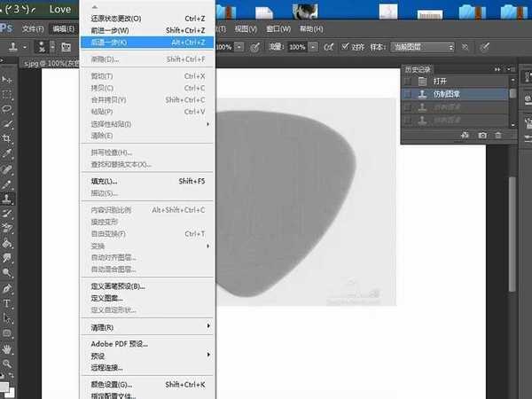Choose 定义图案... menu item
532x399 pixels.
coord(147,298)
